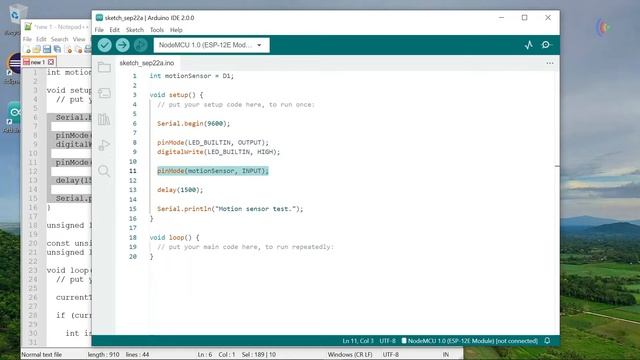Click UTF-8 encoding in Notepad++ status bar
This screenshot has width=640, height=360.
coord(391,354)
